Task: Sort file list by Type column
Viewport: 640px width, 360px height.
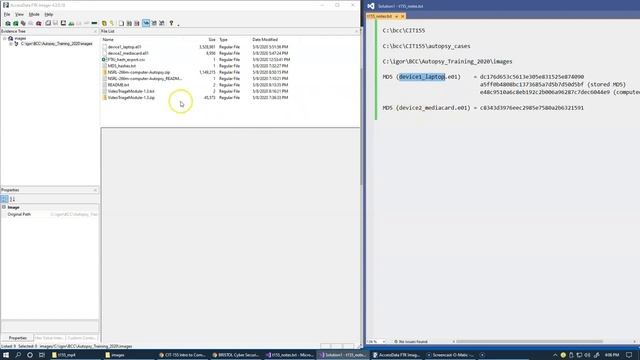Action: [223, 40]
